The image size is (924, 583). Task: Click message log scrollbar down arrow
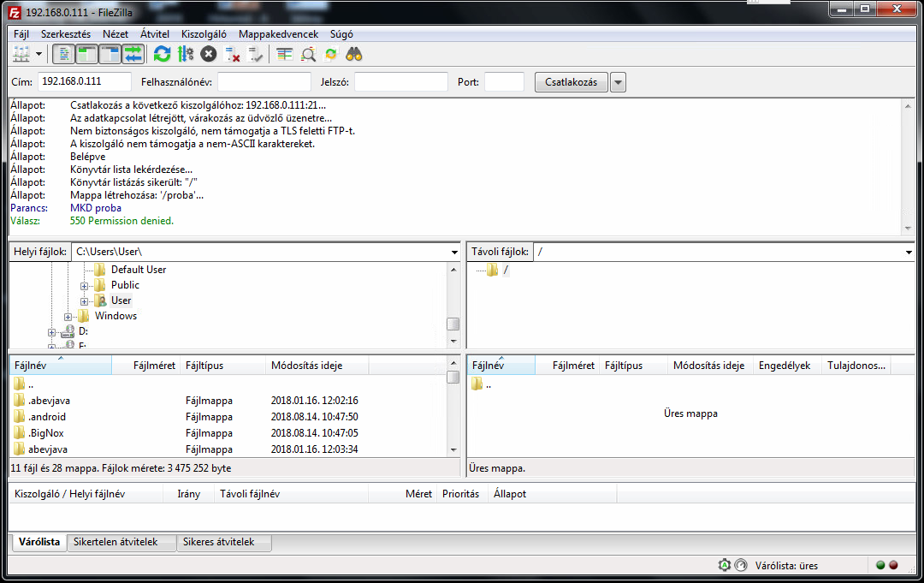tap(908, 229)
